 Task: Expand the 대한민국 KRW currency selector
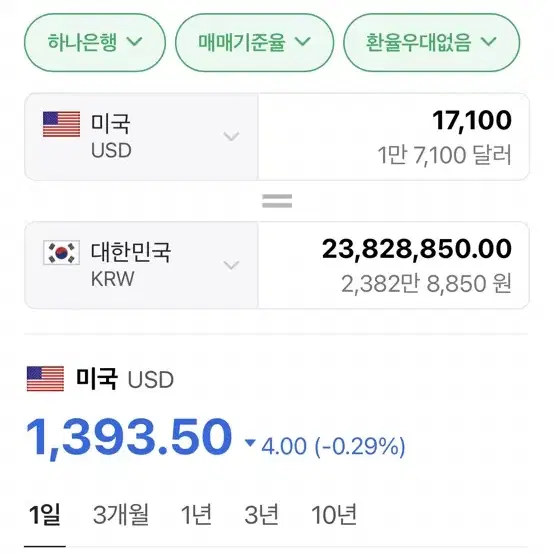click(x=141, y=265)
